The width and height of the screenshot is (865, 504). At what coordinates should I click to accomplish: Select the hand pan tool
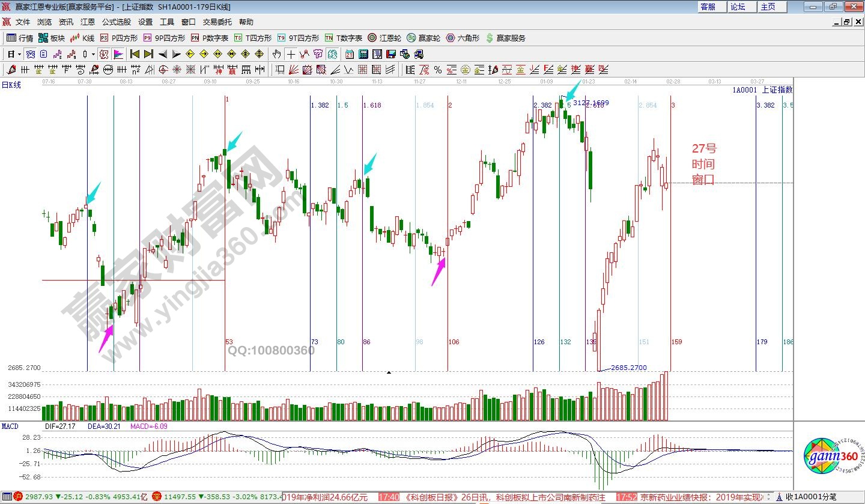276,54
